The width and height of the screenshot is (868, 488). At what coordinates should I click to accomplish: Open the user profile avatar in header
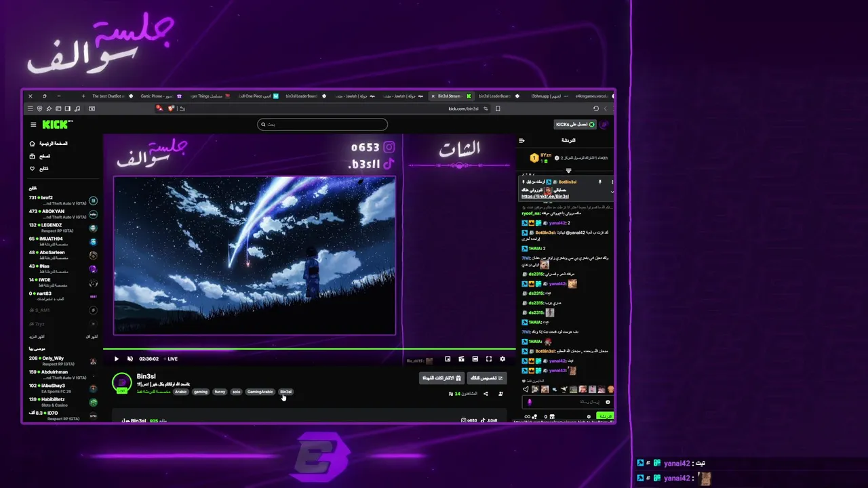point(604,125)
